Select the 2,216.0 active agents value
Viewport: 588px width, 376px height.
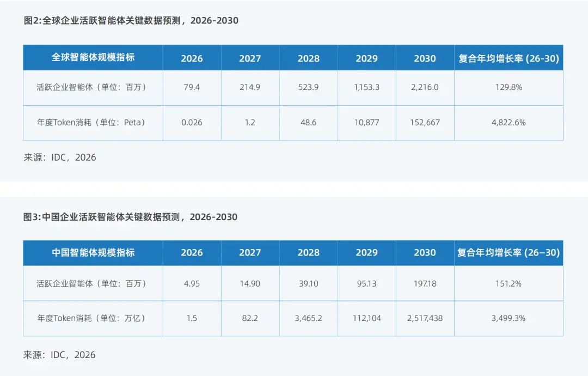pos(425,87)
